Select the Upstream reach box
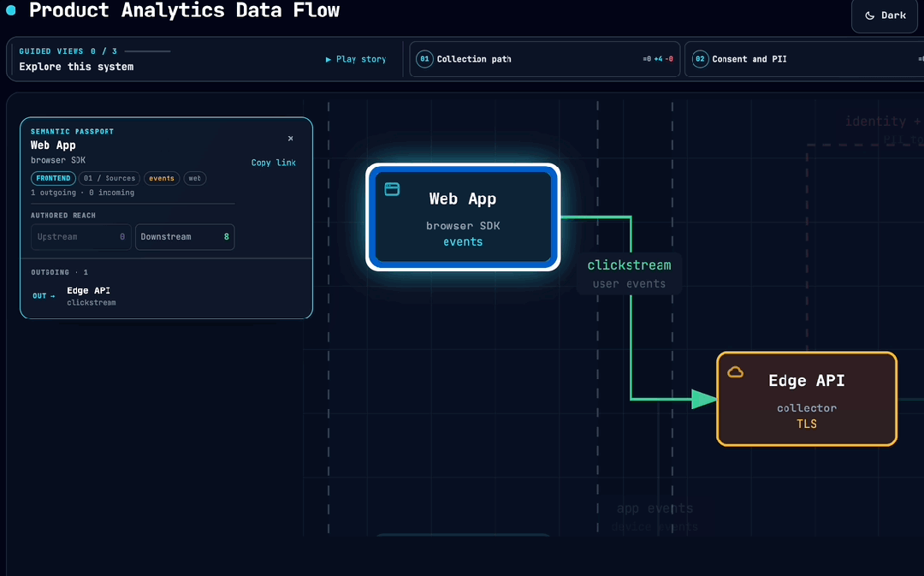The image size is (924, 576). tap(80, 237)
